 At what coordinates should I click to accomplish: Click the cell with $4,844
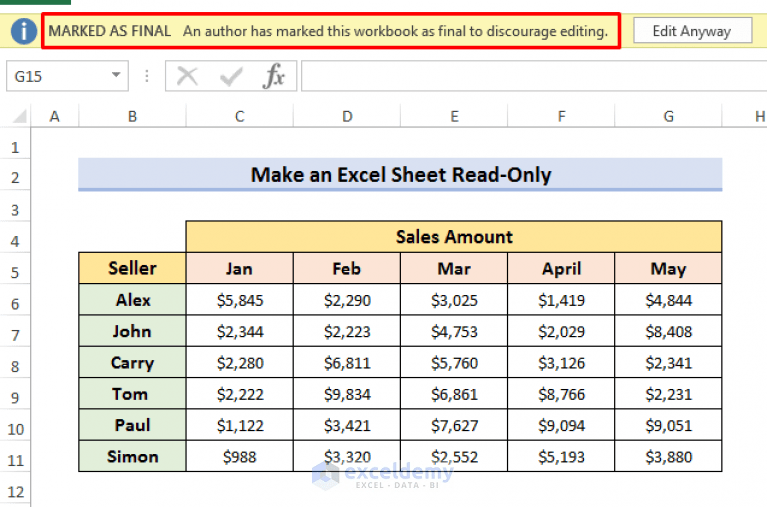pos(668,300)
